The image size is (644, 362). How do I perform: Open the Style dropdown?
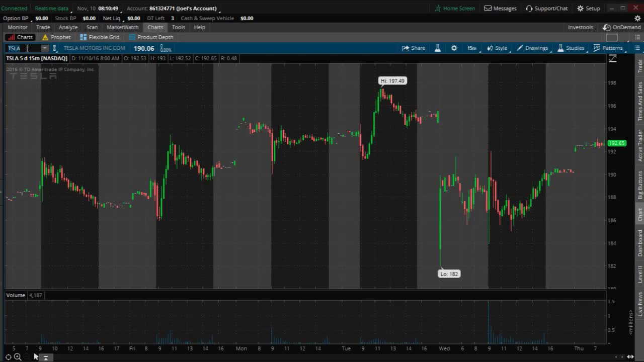coord(497,48)
